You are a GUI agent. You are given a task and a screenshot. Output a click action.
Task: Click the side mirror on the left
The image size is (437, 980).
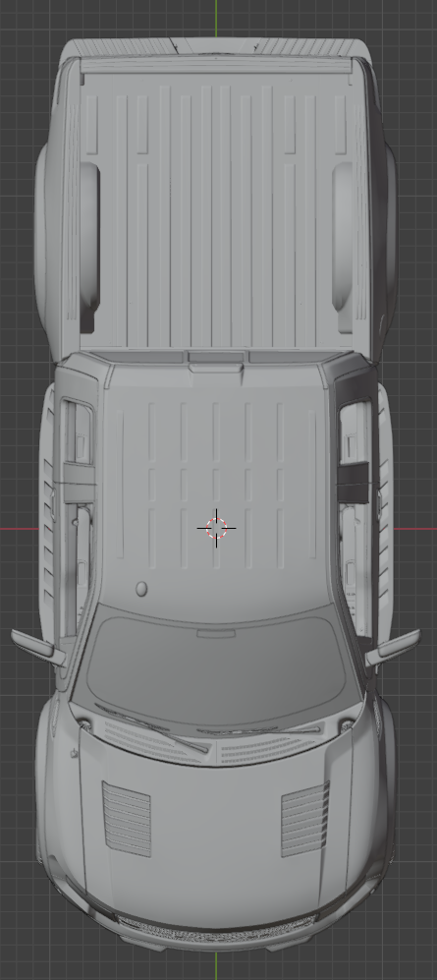pyautogui.click(x=38, y=648)
